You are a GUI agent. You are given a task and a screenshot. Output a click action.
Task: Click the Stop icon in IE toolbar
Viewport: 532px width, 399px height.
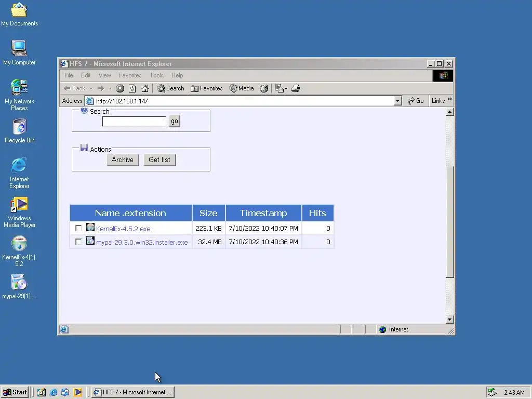pyautogui.click(x=120, y=88)
